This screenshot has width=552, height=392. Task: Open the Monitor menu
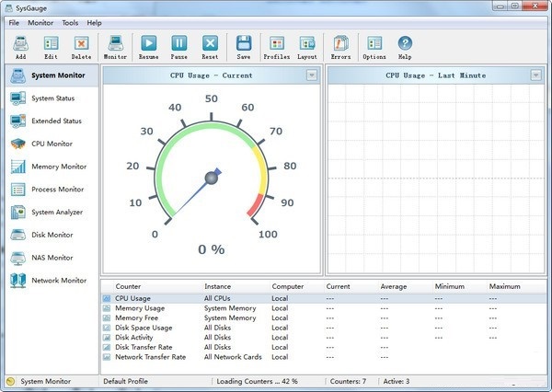coord(40,22)
